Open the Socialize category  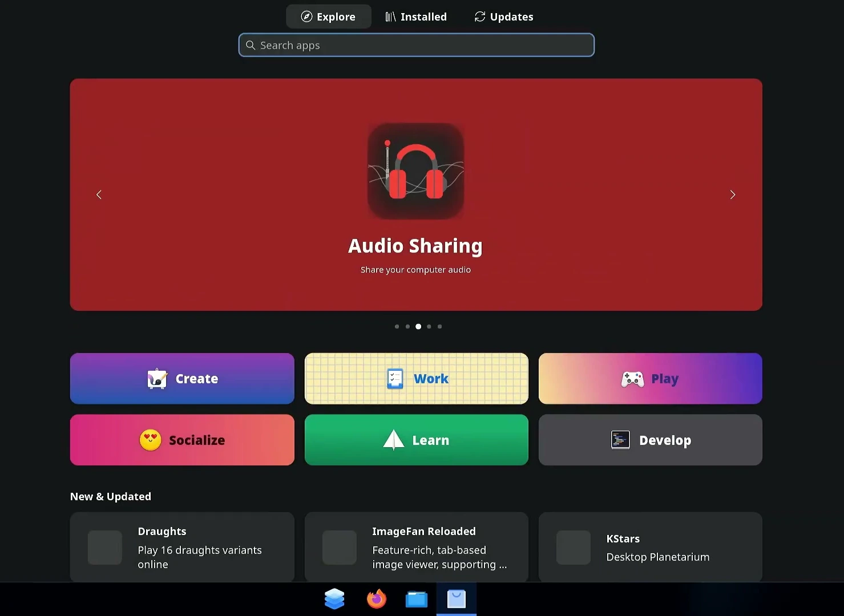(x=182, y=440)
